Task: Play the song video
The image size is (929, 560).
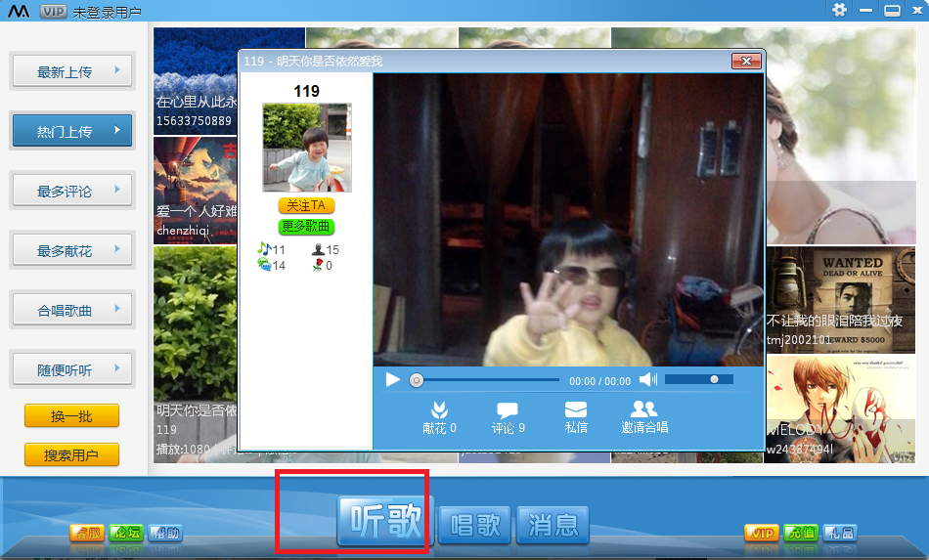Action: (x=392, y=380)
